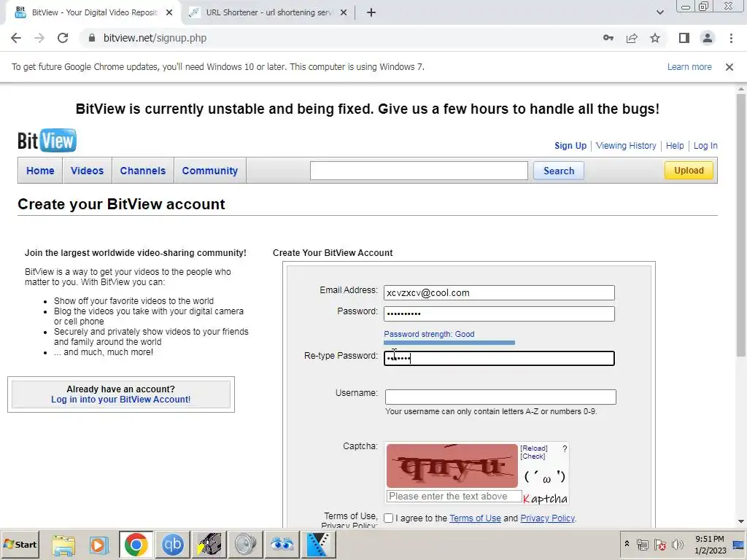This screenshot has width=747, height=560.
Task: Share this page icon in address bar
Action: point(632,38)
